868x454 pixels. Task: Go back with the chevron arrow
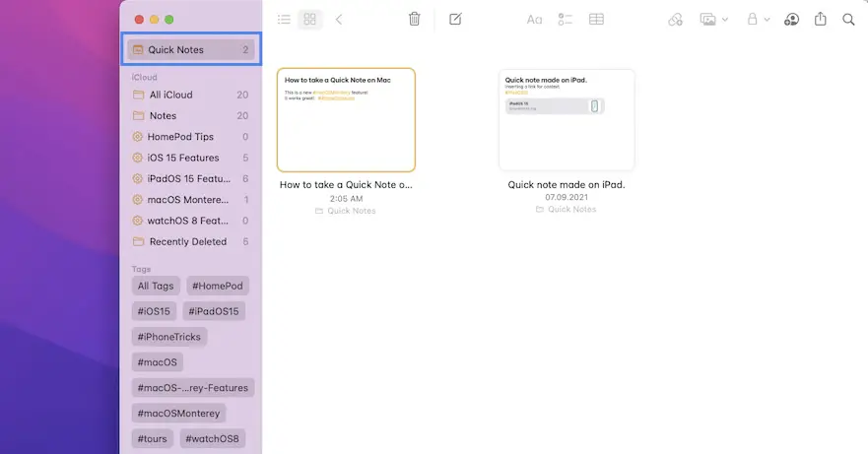[339, 20]
